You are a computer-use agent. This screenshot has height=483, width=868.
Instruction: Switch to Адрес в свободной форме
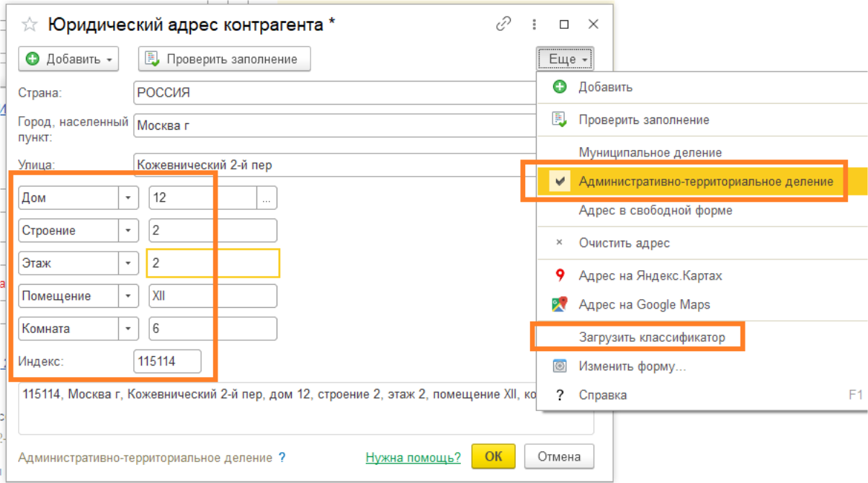click(x=655, y=211)
